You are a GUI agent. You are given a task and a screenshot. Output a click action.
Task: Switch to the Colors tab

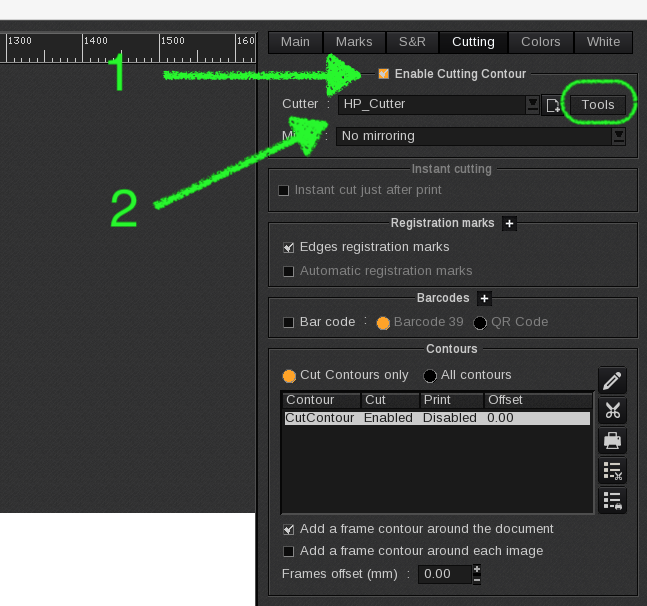tap(540, 42)
